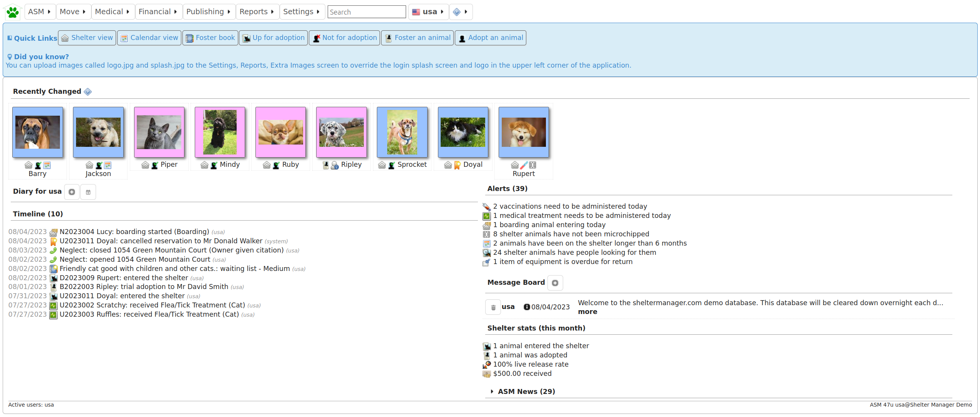Click waiting list icon on Friendly cat entry
This screenshot has width=980, height=417.
point(53,269)
